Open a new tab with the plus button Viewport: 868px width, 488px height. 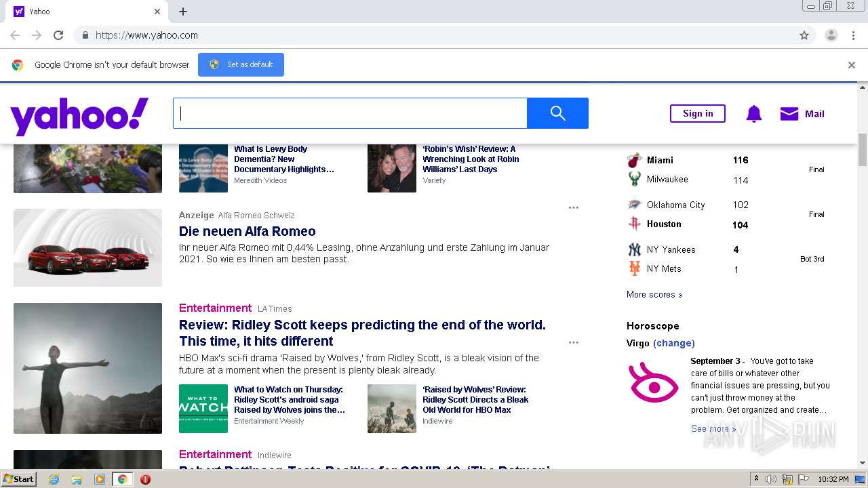click(x=183, y=12)
